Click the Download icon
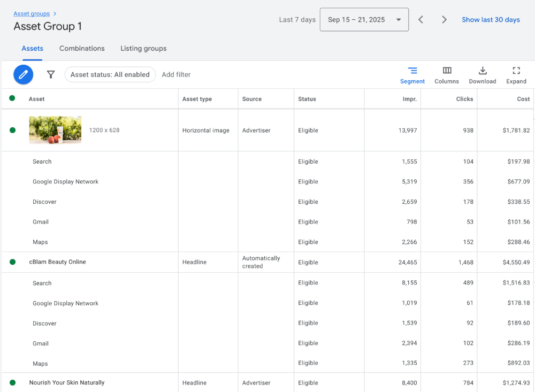 (483, 75)
